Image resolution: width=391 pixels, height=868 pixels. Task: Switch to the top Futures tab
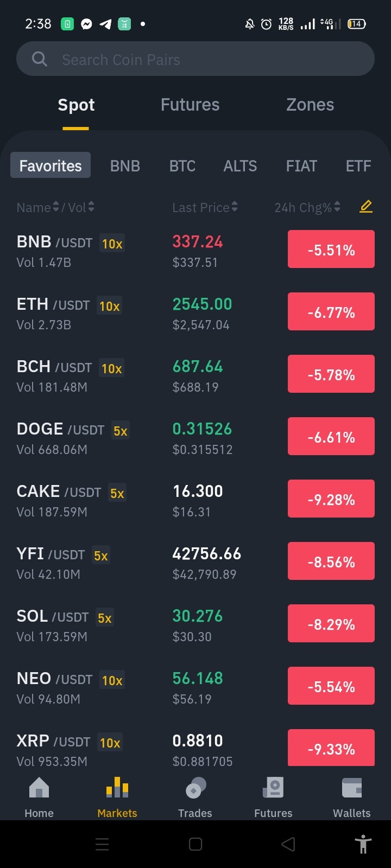click(x=190, y=105)
